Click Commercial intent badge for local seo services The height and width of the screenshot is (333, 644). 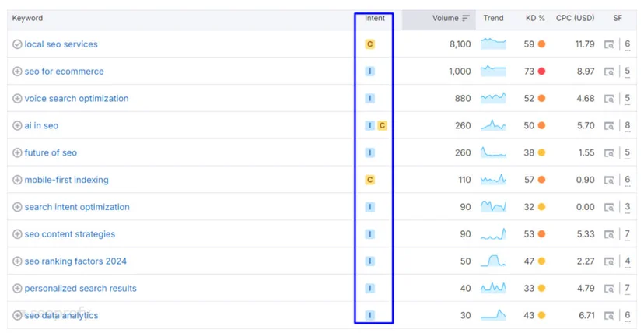pos(369,44)
